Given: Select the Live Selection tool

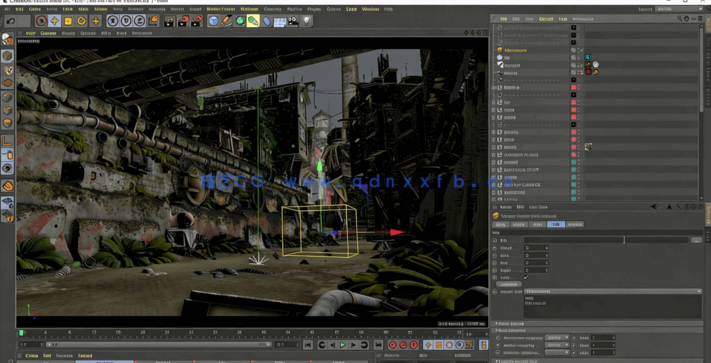Looking at the screenshot, I should coord(41,21).
